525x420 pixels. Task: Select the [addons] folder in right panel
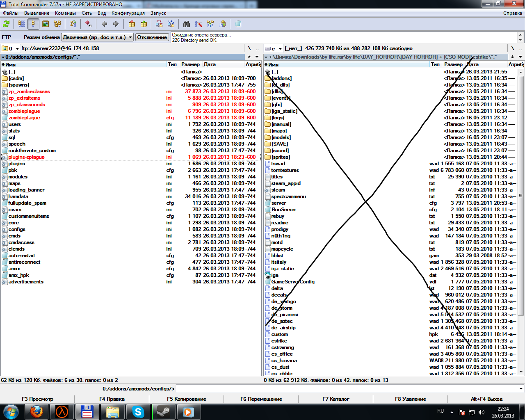[390, 78]
